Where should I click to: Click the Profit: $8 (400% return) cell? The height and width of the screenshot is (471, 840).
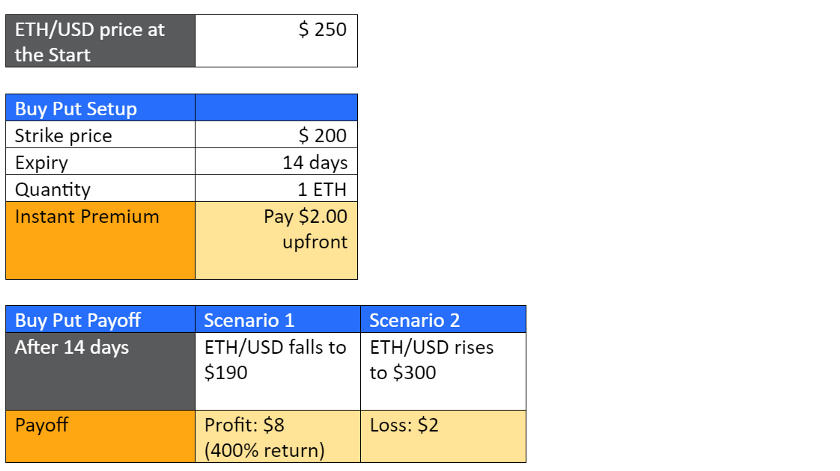click(x=277, y=436)
